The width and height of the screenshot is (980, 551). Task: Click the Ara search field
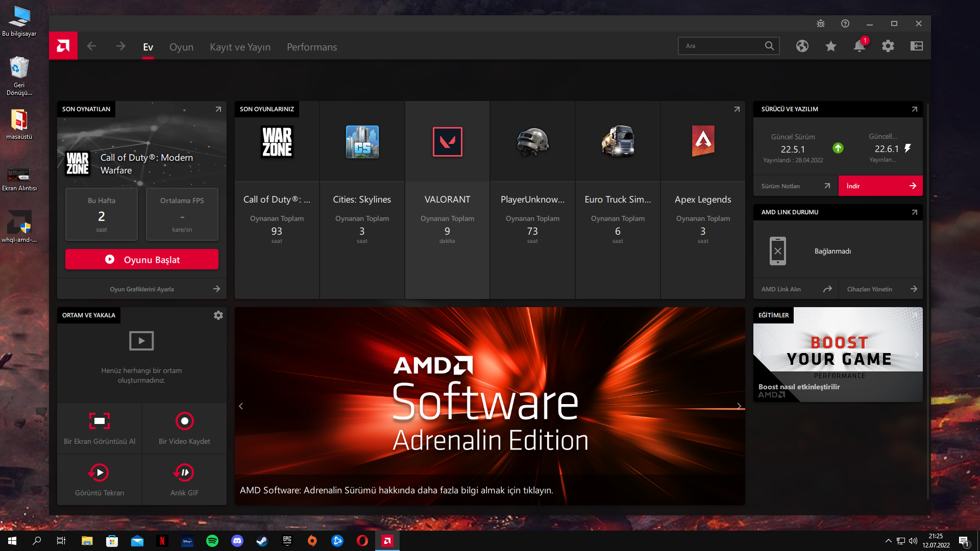721,46
